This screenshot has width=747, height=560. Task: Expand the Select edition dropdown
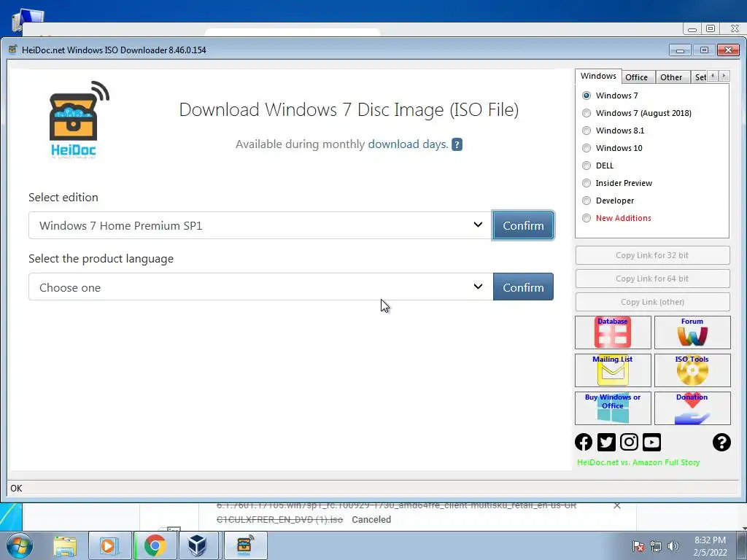pyautogui.click(x=260, y=225)
